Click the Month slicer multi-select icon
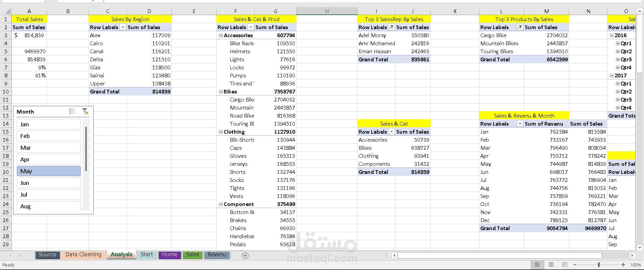The width and height of the screenshot is (644, 270). click(72, 112)
